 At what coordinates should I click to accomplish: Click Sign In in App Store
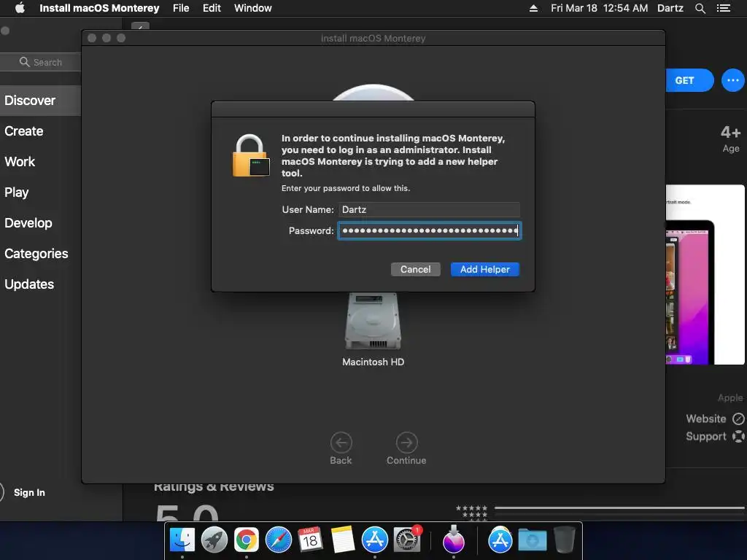point(29,492)
